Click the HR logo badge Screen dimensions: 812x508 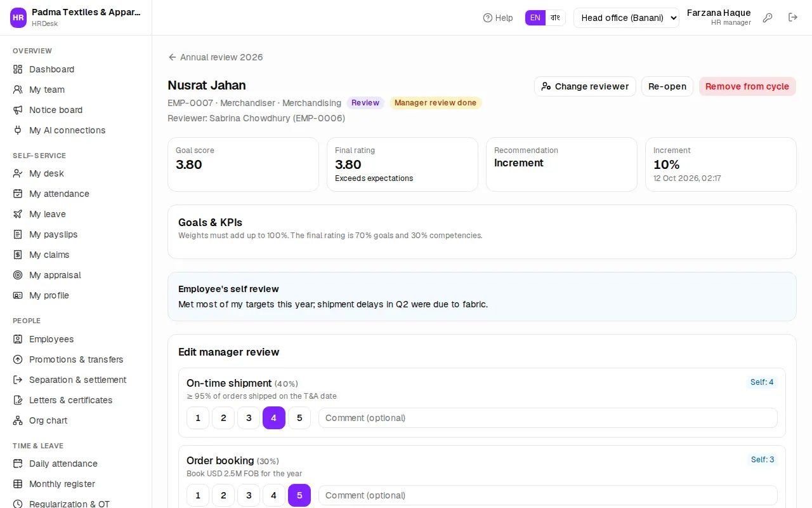[x=18, y=18]
